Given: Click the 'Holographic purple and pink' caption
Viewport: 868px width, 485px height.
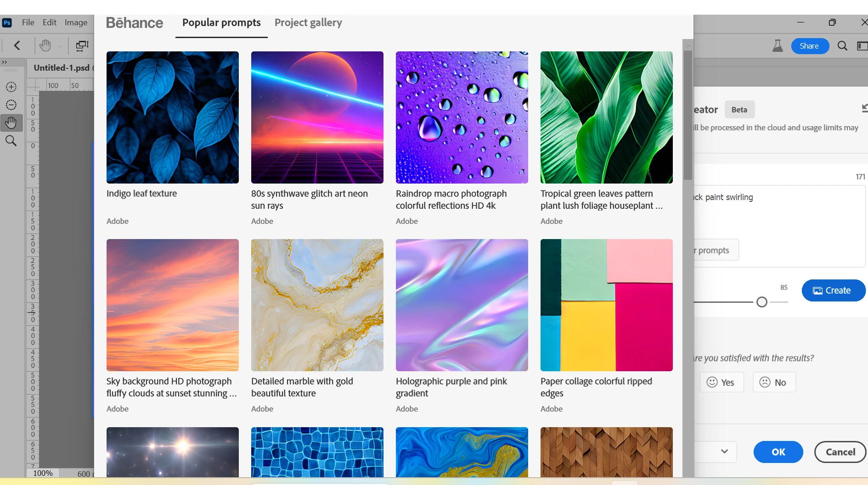Looking at the screenshot, I should [451, 381].
